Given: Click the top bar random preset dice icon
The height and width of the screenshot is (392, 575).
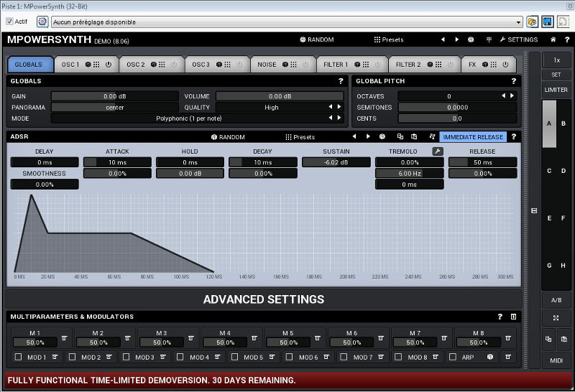Looking at the screenshot, I should point(471,39).
